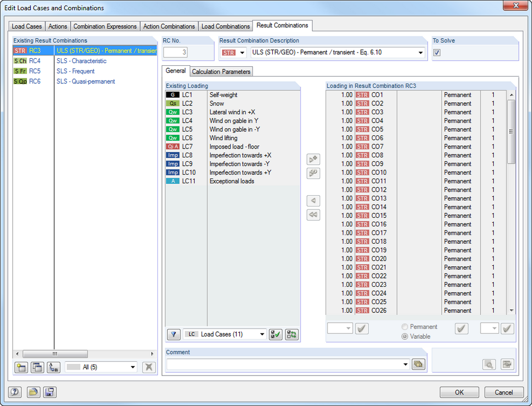Click the vertical scrollbar thumb of RC3 loading list
This screenshot has width=532, height=406.
tap(511, 131)
